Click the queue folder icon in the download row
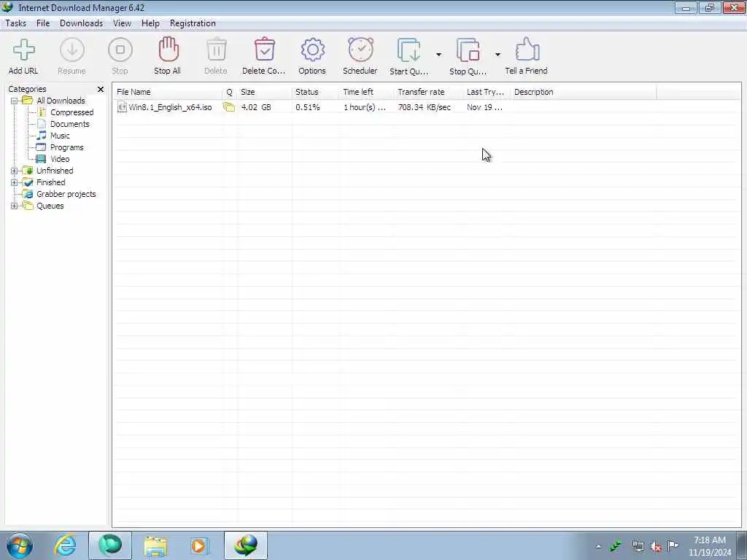The image size is (747, 560). click(229, 107)
